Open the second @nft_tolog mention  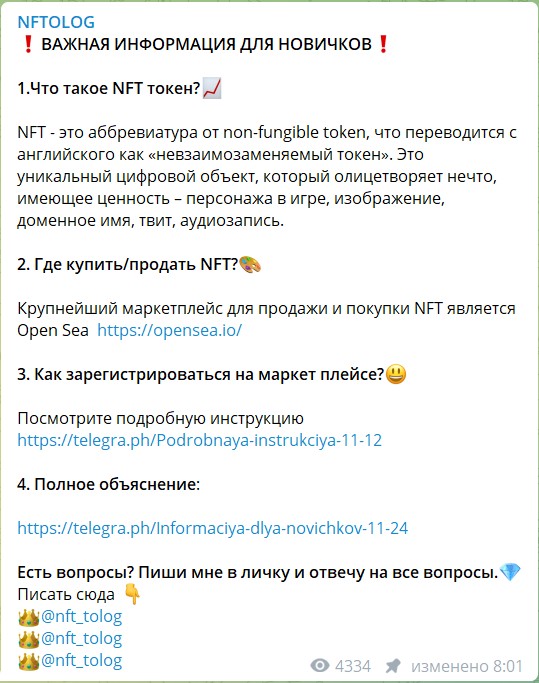(81, 639)
